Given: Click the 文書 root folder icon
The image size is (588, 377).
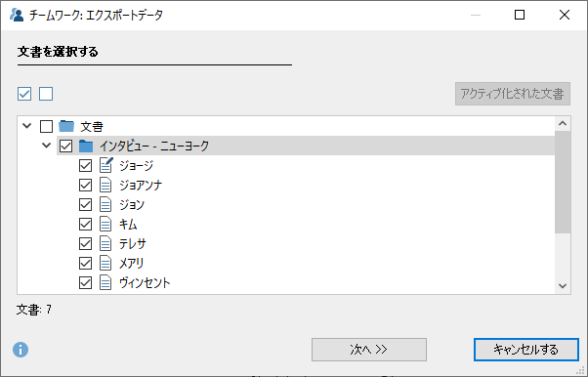Looking at the screenshot, I should (66, 126).
